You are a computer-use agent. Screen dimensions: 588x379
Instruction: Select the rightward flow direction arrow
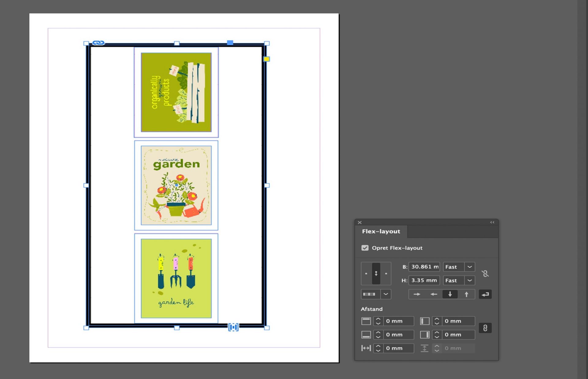coord(417,294)
